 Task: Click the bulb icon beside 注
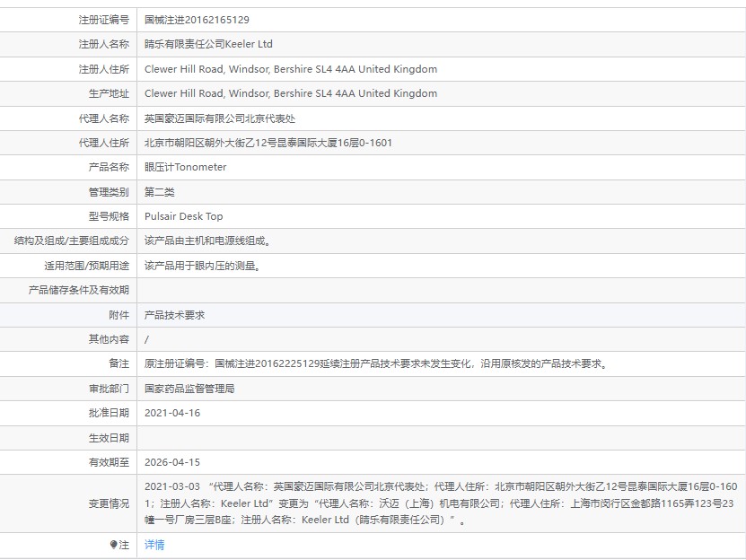pyautogui.click(x=113, y=545)
